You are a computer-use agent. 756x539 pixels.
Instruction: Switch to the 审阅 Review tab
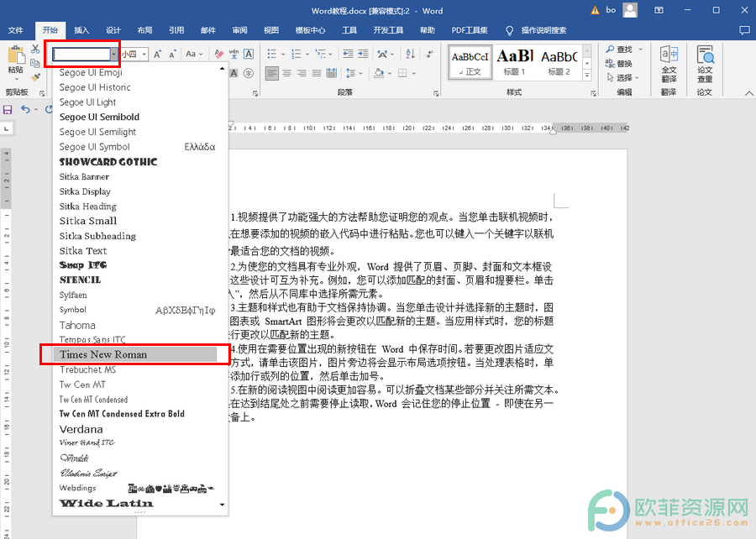coord(239,30)
